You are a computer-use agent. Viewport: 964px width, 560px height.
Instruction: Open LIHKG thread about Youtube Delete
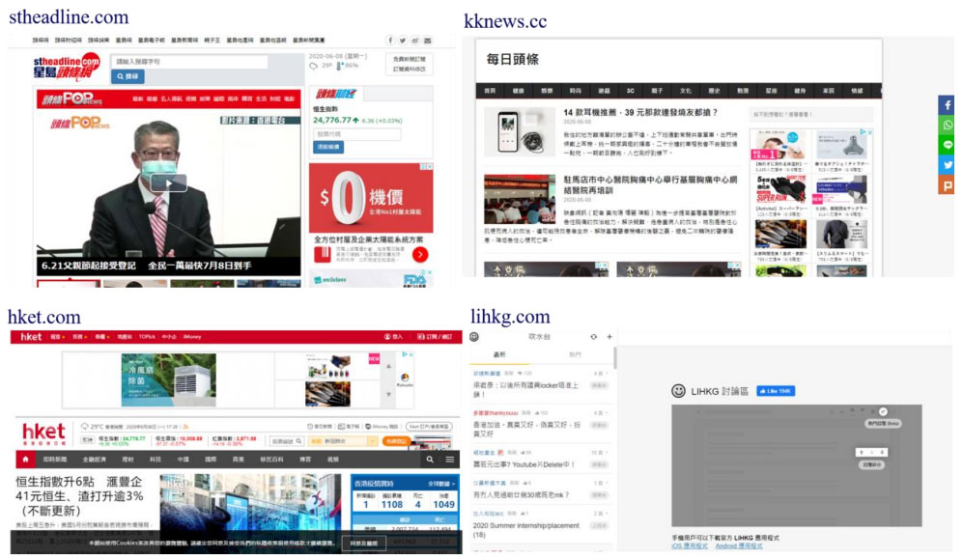524,464
